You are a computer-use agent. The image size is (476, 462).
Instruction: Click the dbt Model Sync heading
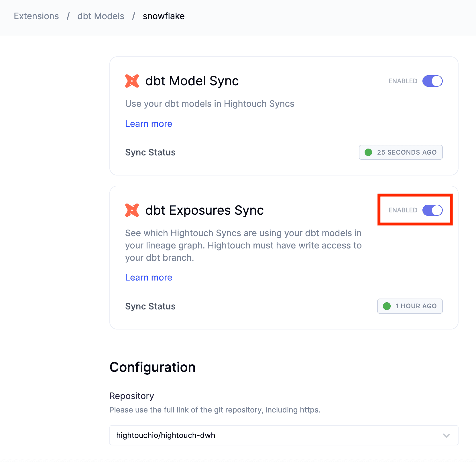[192, 81]
